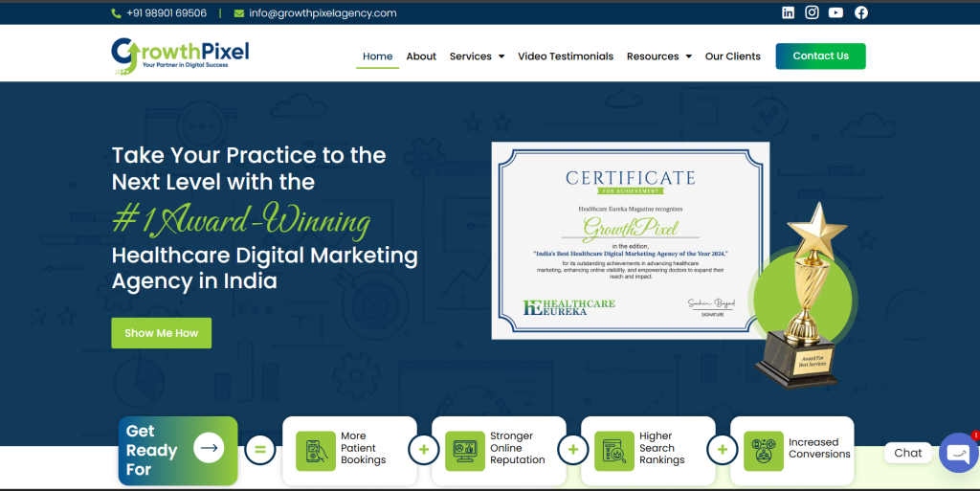980x491 pixels.
Task: Click the Stronger Online Reputation text
Action: [518, 448]
